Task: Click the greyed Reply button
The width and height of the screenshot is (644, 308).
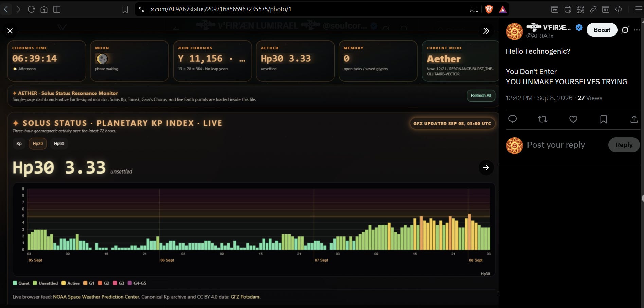Action: point(624,145)
